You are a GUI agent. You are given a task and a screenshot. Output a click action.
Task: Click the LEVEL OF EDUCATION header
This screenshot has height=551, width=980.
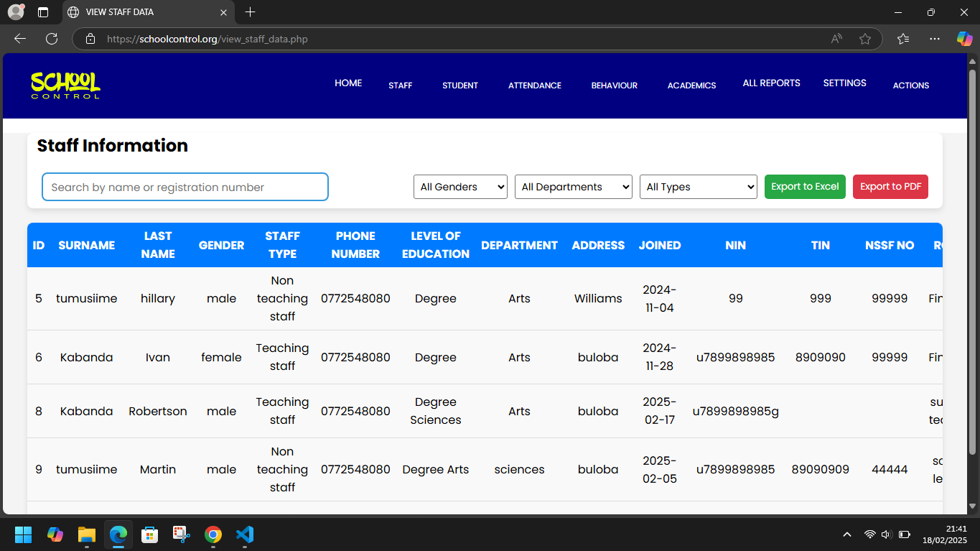[436, 245]
